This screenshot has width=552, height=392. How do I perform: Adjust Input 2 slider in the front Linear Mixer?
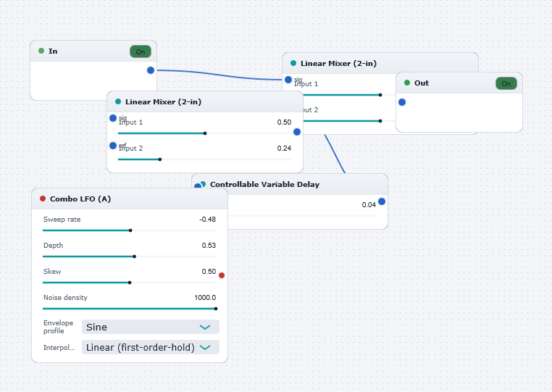click(x=205, y=159)
